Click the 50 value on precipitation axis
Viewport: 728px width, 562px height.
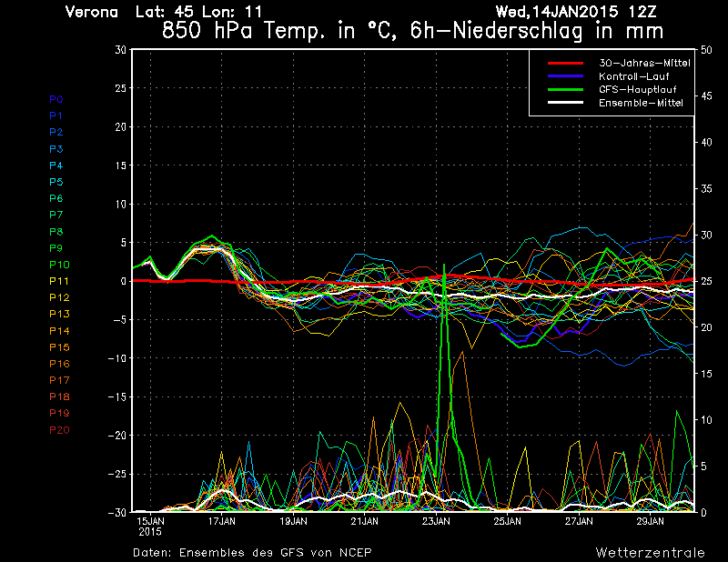[706, 50]
